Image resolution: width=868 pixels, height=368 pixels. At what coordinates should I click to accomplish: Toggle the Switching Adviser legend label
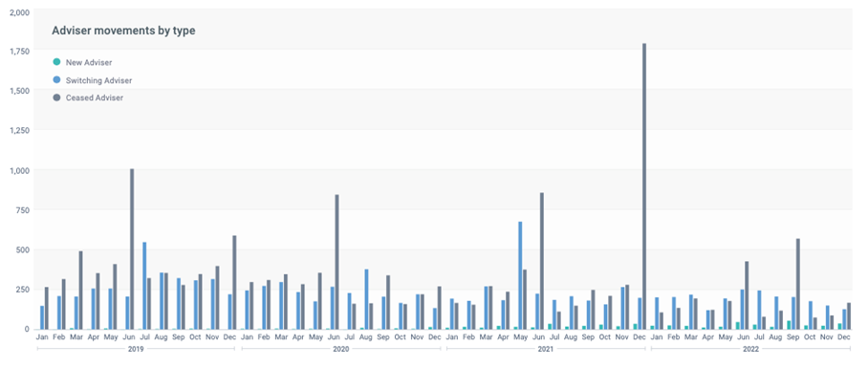[98, 80]
